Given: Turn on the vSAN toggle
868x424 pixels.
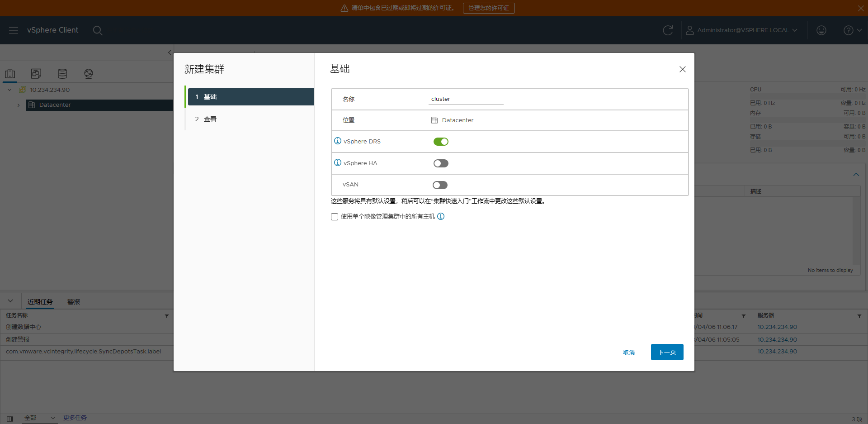Looking at the screenshot, I should [x=440, y=185].
